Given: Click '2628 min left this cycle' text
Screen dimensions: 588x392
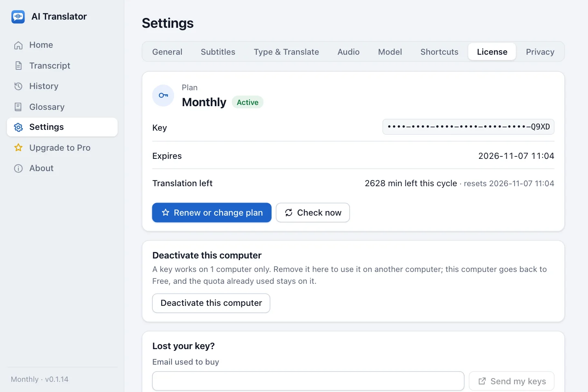Looking at the screenshot, I should pos(411,183).
